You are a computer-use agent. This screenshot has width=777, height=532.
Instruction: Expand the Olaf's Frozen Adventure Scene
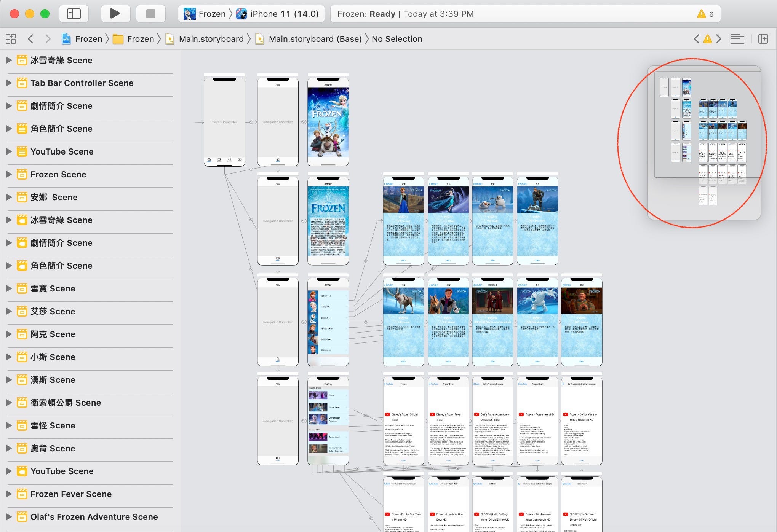click(x=8, y=517)
